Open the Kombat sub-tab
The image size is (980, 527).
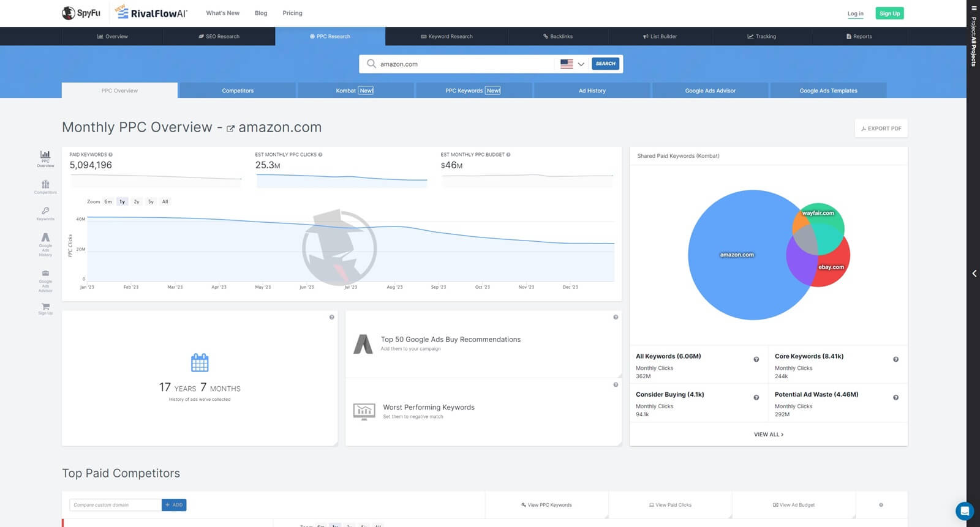(x=355, y=91)
